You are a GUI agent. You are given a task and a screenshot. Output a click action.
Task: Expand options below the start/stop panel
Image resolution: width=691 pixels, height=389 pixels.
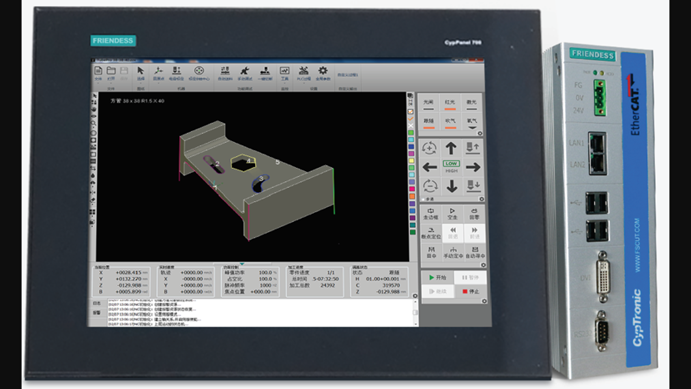(x=484, y=301)
